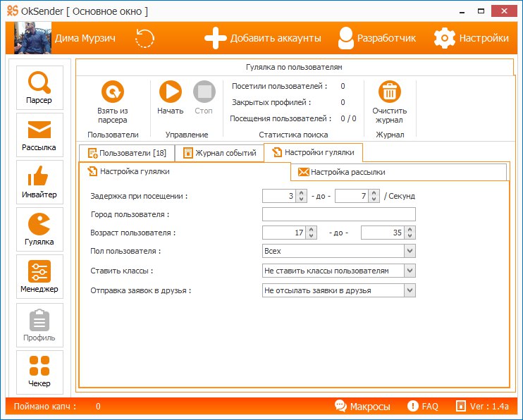
Task: Expand the Пол пользователя dropdown
Action: [x=410, y=251]
